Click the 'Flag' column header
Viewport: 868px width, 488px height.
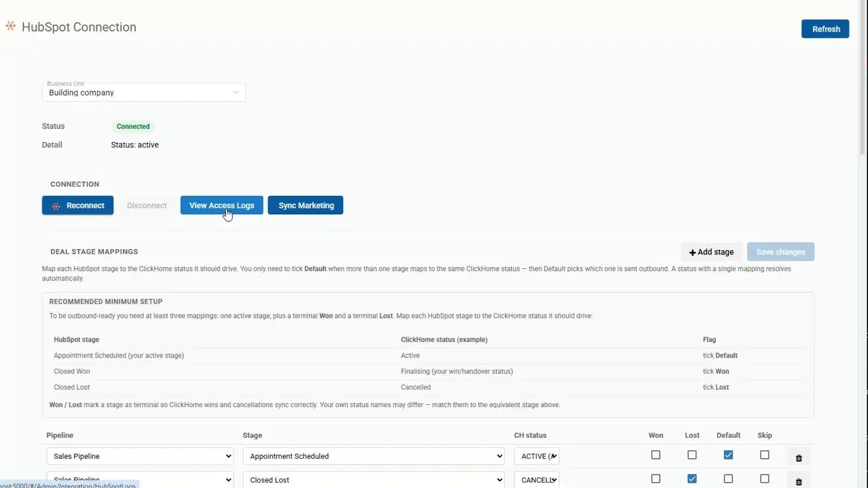point(709,340)
